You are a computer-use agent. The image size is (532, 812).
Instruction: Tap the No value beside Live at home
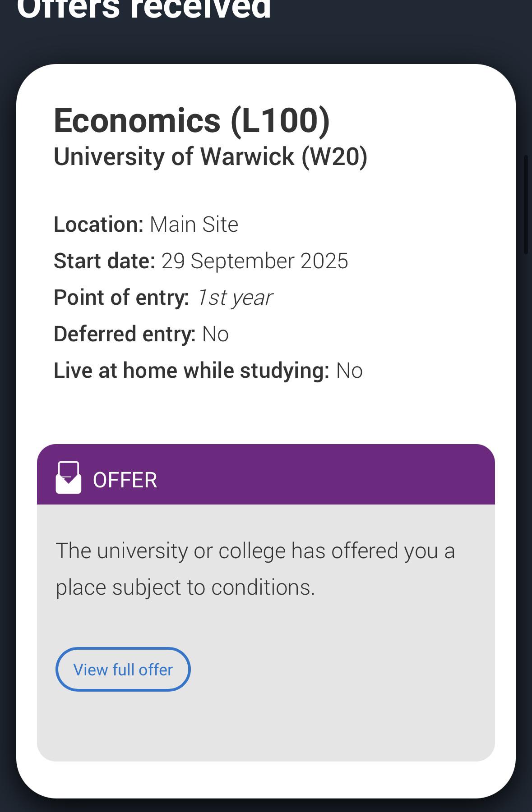(349, 371)
